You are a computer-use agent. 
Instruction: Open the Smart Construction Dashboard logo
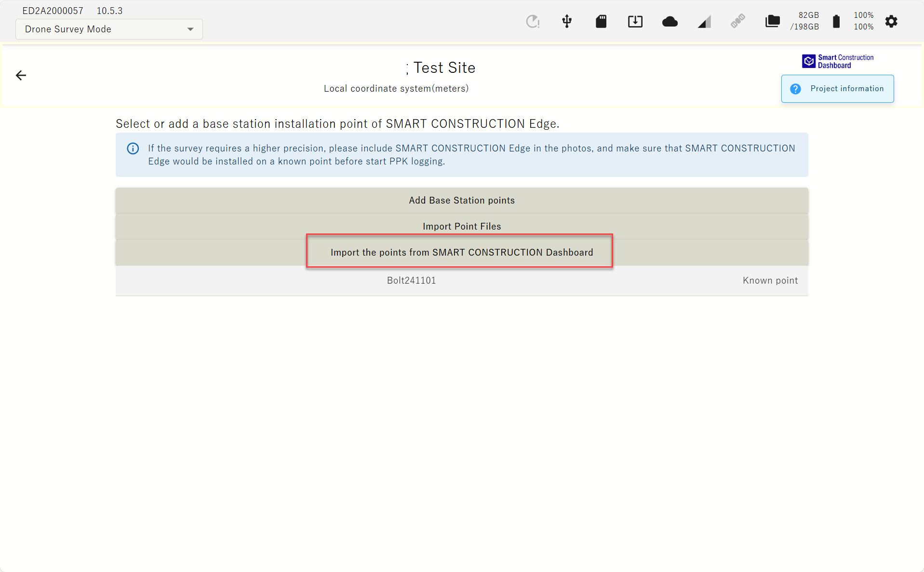coord(838,61)
